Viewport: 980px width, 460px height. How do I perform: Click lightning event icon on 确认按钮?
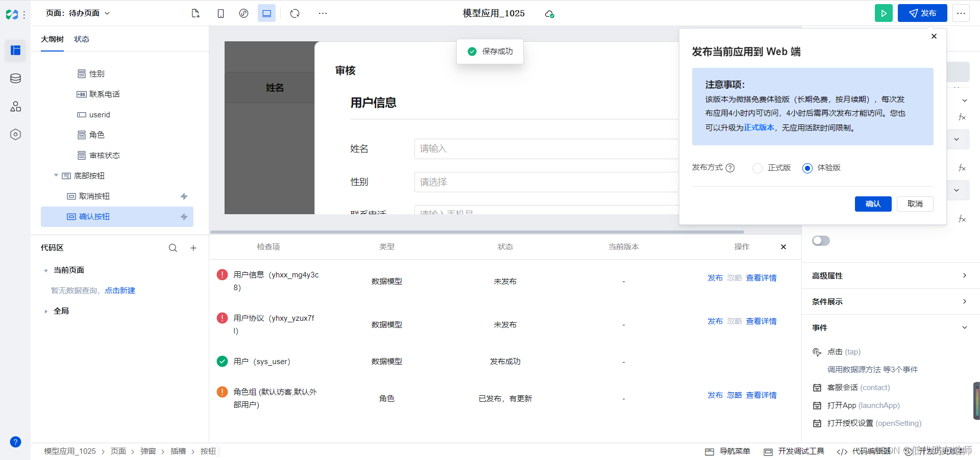pos(184,217)
